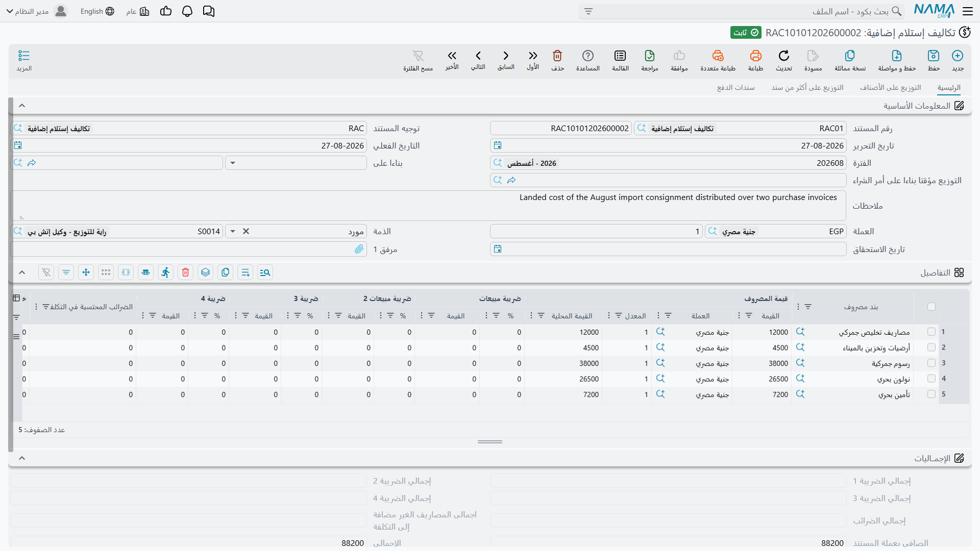Click the طباعة (Print) icon

click(x=755, y=56)
